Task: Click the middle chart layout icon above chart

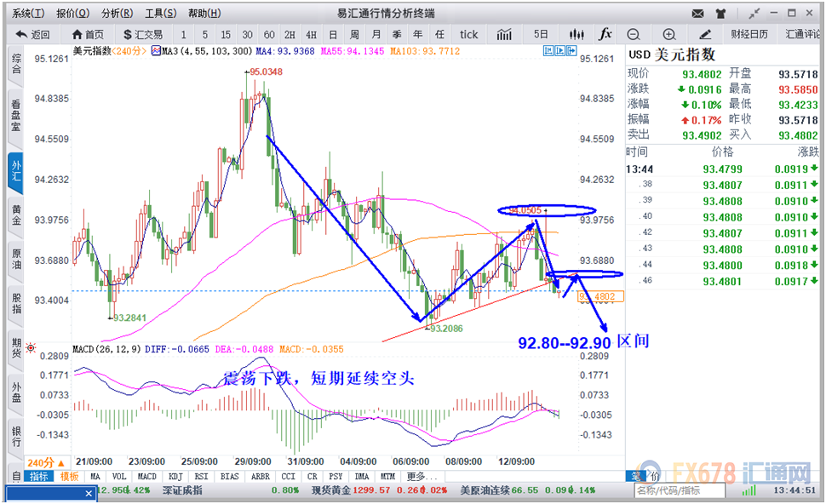Action: 560,50
